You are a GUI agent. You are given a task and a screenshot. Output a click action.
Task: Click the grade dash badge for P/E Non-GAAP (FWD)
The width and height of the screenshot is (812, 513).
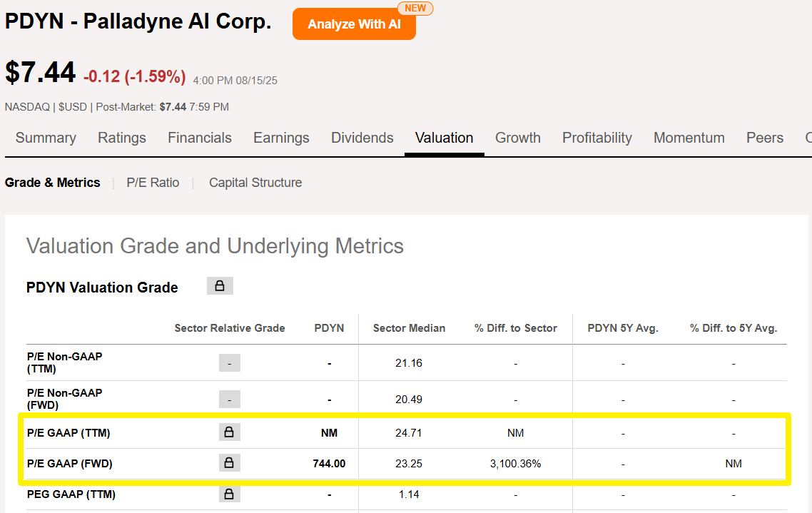[x=230, y=399]
